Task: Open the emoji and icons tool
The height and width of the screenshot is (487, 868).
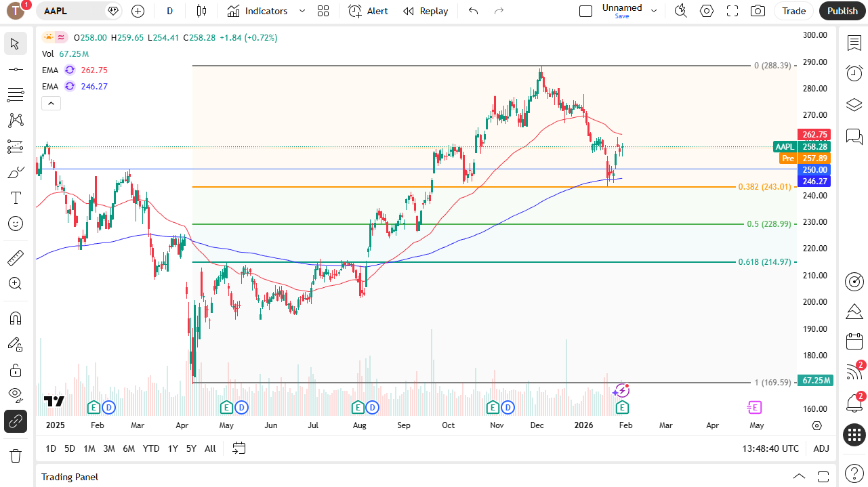Action: click(x=15, y=224)
